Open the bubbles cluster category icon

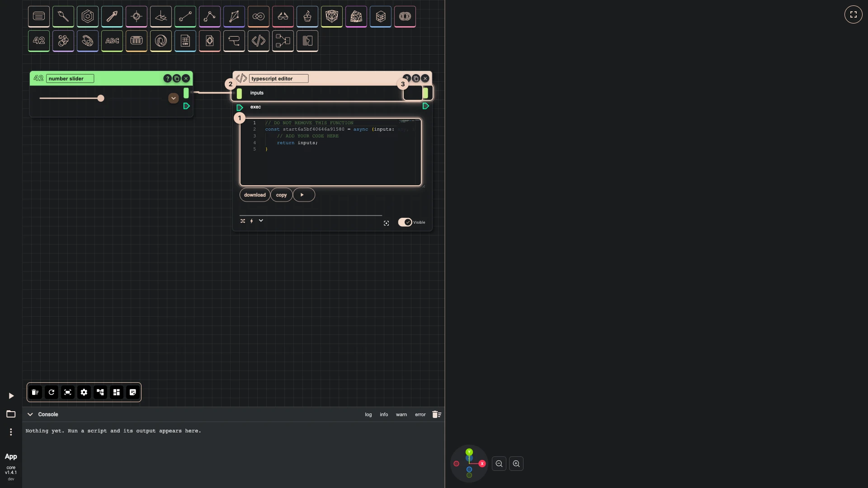coord(63,41)
